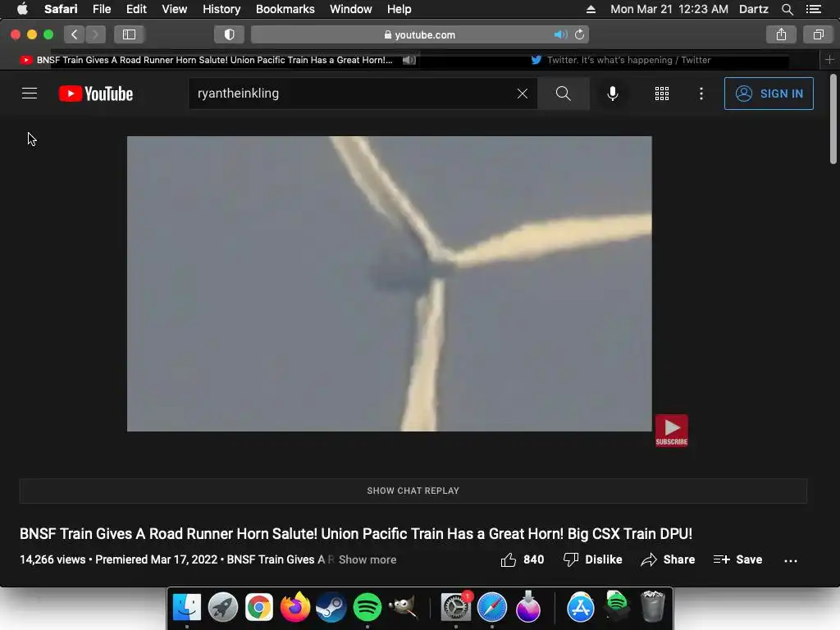This screenshot has height=630, width=840.
Task: Reload the page
Action: tap(580, 34)
